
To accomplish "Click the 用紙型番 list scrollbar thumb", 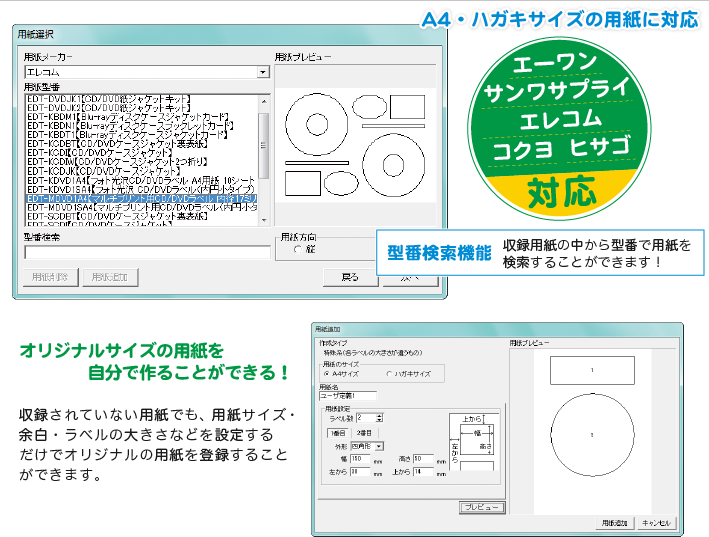I will tap(264, 145).
